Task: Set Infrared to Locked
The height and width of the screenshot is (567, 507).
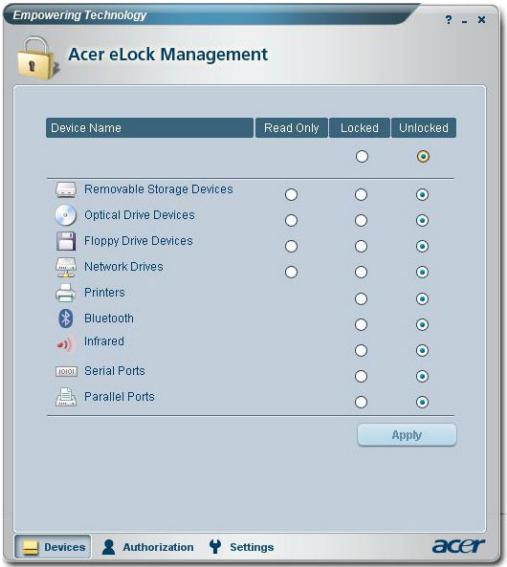Action: [361, 350]
